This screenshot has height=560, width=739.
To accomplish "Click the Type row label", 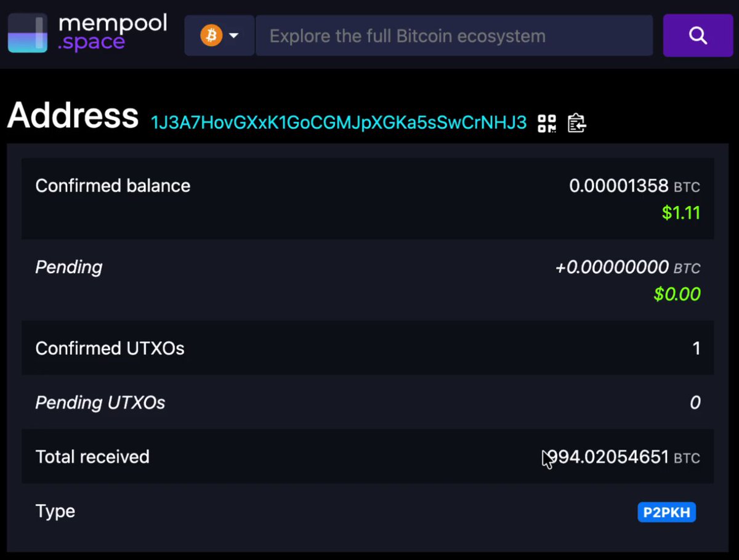I will [55, 511].
